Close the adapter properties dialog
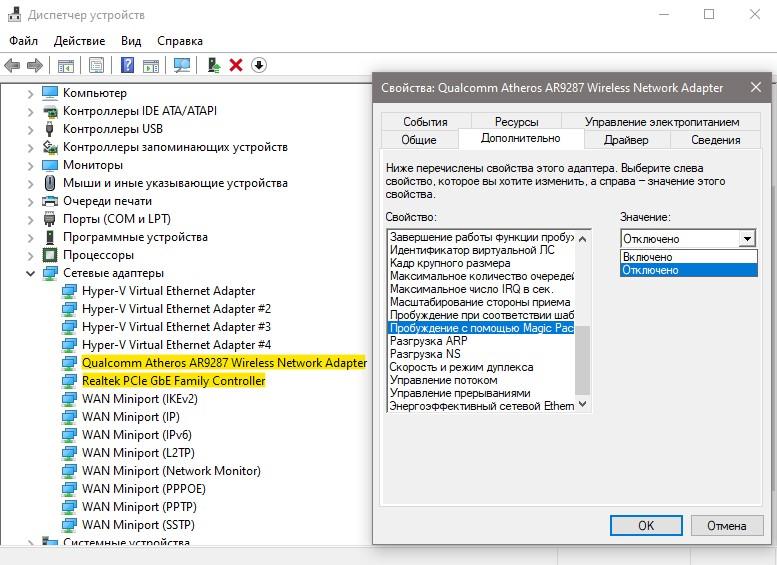 (x=756, y=88)
